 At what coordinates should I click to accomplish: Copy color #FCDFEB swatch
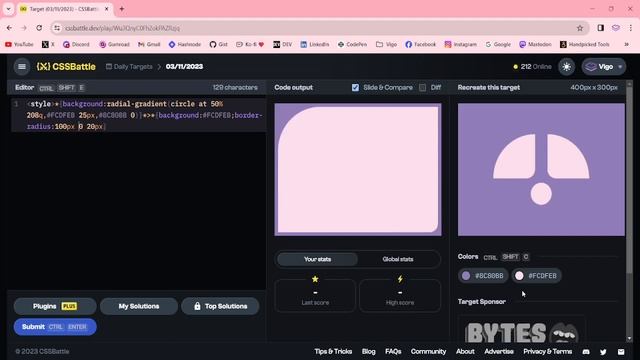(x=536, y=276)
